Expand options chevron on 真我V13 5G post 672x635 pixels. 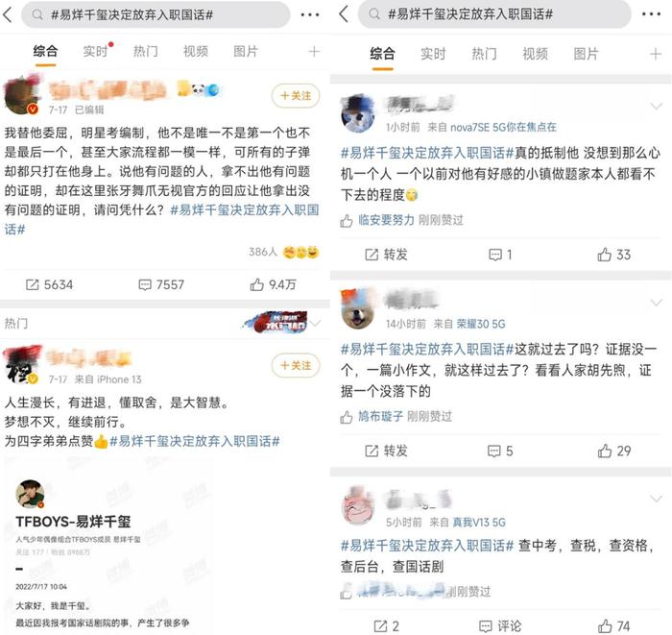[x=656, y=500]
